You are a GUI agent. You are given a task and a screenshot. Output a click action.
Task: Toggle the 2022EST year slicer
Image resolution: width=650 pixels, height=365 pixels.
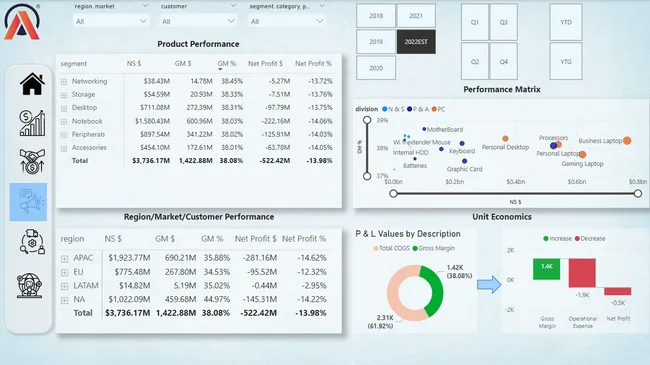click(416, 41)
